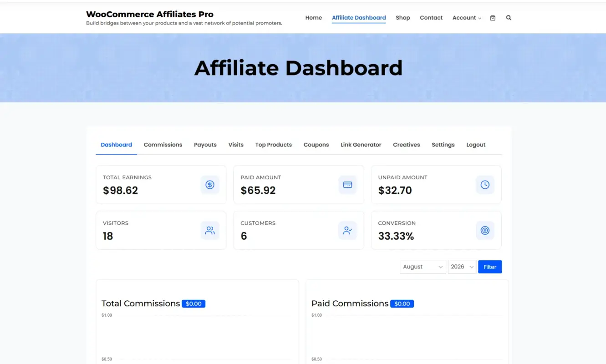This screenshot has width=606, height=364.
Task: Click the customers count 6
Action: pos(244,236)
